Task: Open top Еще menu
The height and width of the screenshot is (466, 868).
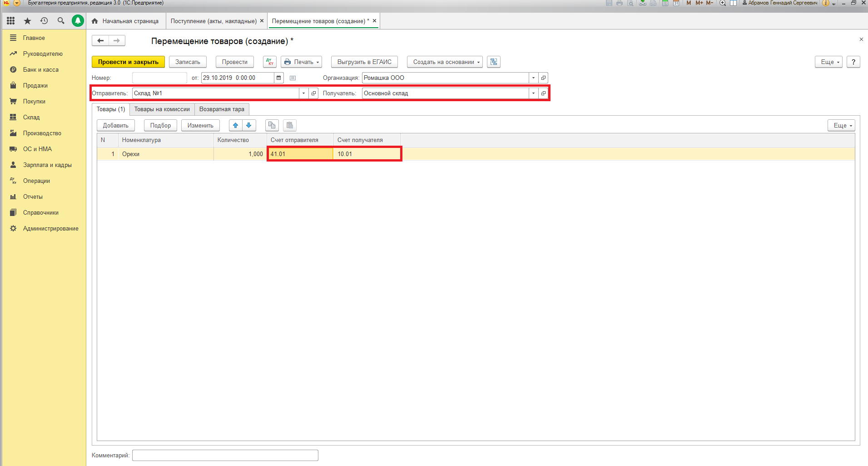Action: click(829, 62)
